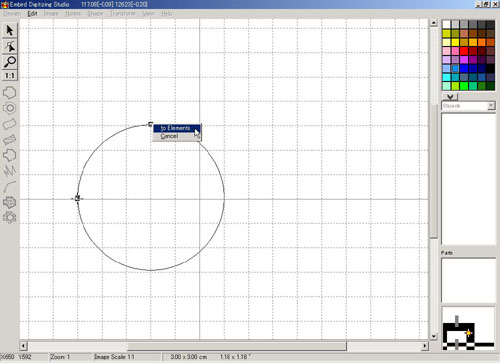Activate the magnifier zoom tool
This screenshot has width=500, height=363.
[x=10, y=62]
